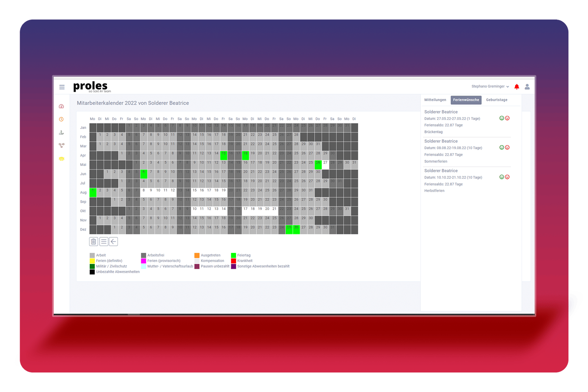588x392 pixels.
Task: Click the 'Brückentag' request text
Action: coord(433,132)
